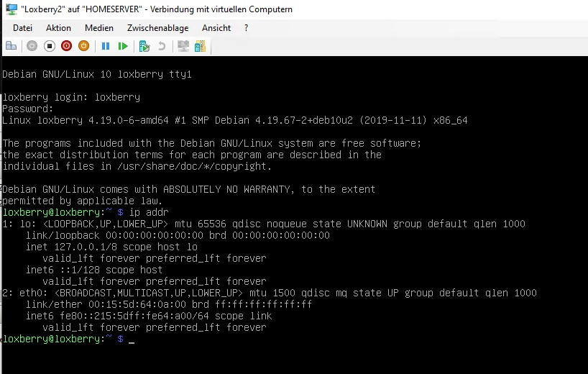
Task: Shut down the VM using the red power icon
Action: click(x=66, y=46)
